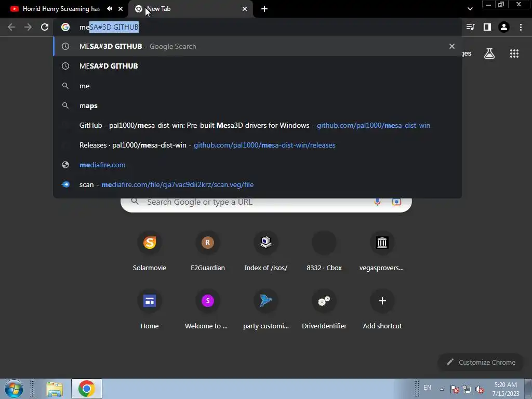532x399 pixels.
Task: Open github.com/pal1000/mesa-dist-win suggestion
Action: pos(258,125)
